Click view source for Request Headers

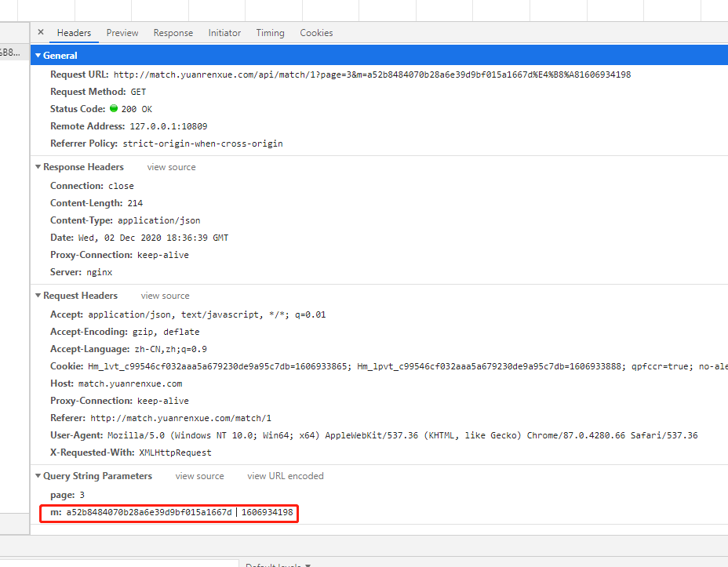[165, 296]
